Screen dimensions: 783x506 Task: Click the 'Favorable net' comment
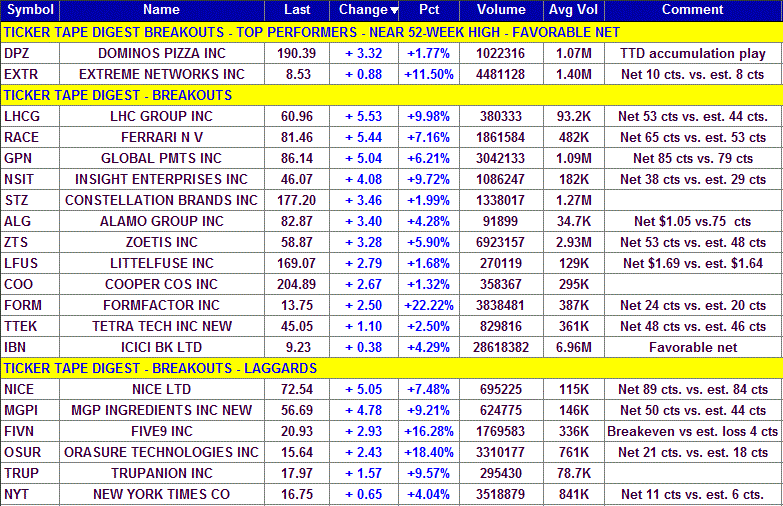(x=693, y=347)
